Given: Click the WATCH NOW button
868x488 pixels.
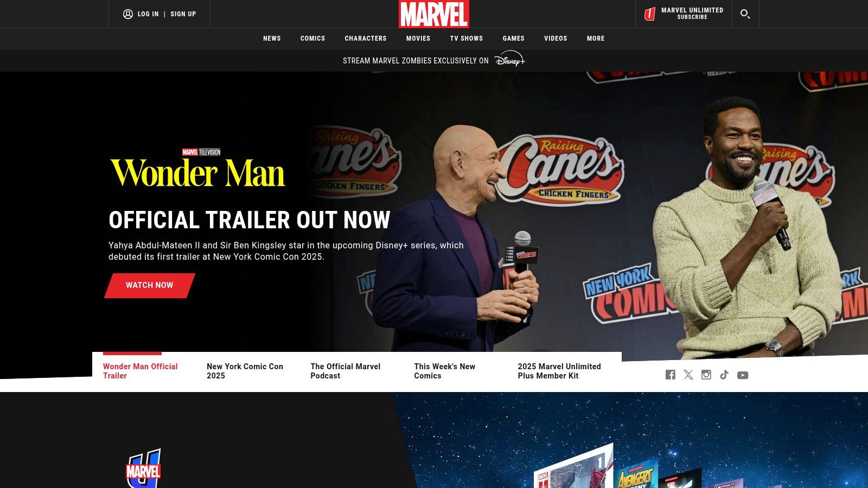Looking at the screenshot, I should [x=149, y=285].
